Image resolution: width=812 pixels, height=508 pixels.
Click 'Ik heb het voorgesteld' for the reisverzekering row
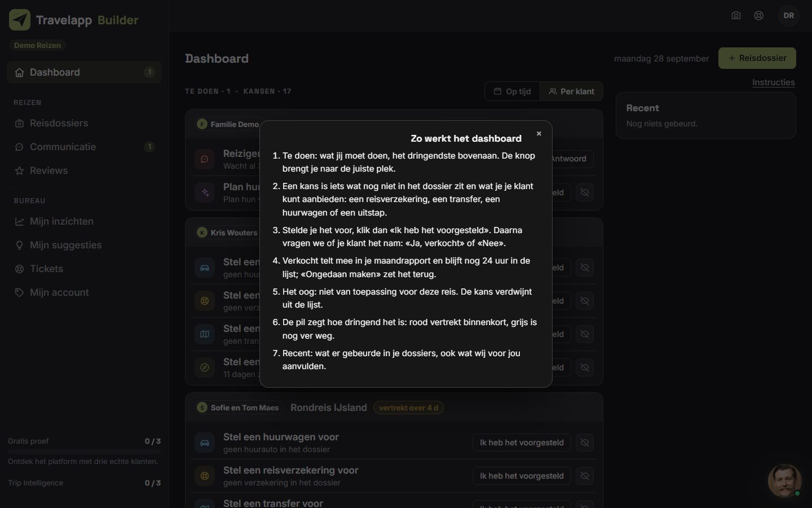coord(522,476)
